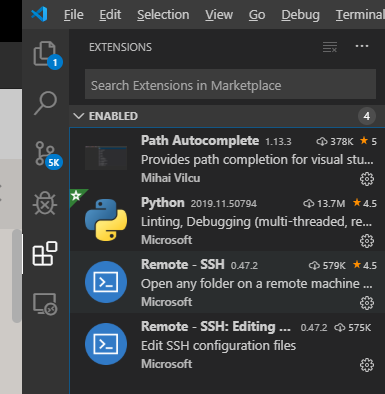Open the File menu
Screen dimensions: 385x394
(x=74, y=15)
